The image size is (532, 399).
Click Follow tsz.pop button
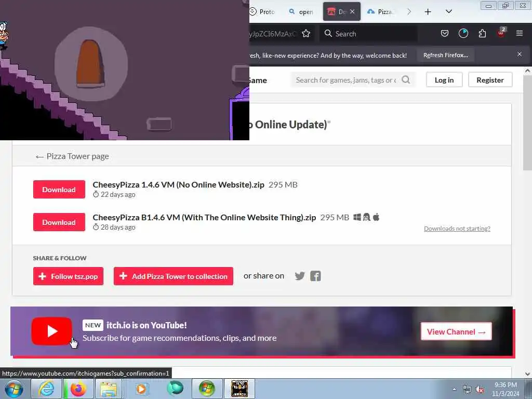coord(68,276)
